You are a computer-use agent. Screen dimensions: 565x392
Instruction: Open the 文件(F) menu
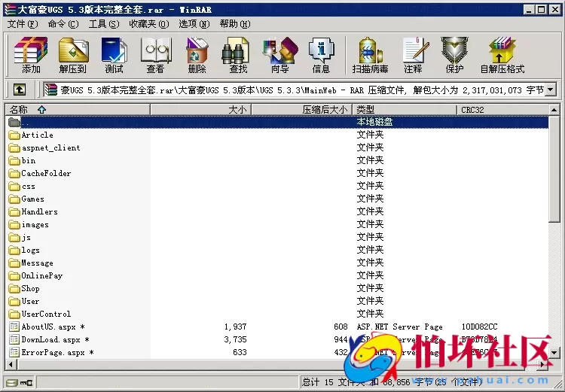(23, 24)
